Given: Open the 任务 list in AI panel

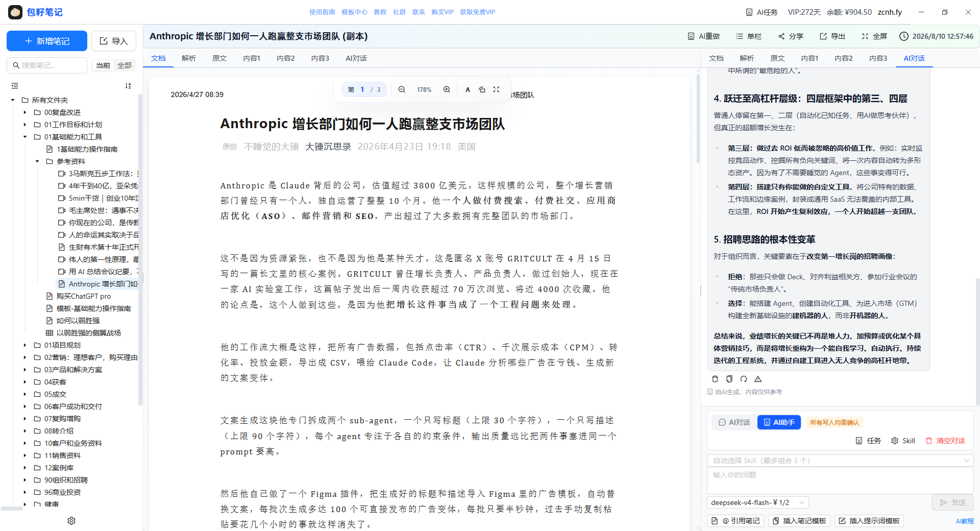Looking at the screenshot, I should point(868,441).
